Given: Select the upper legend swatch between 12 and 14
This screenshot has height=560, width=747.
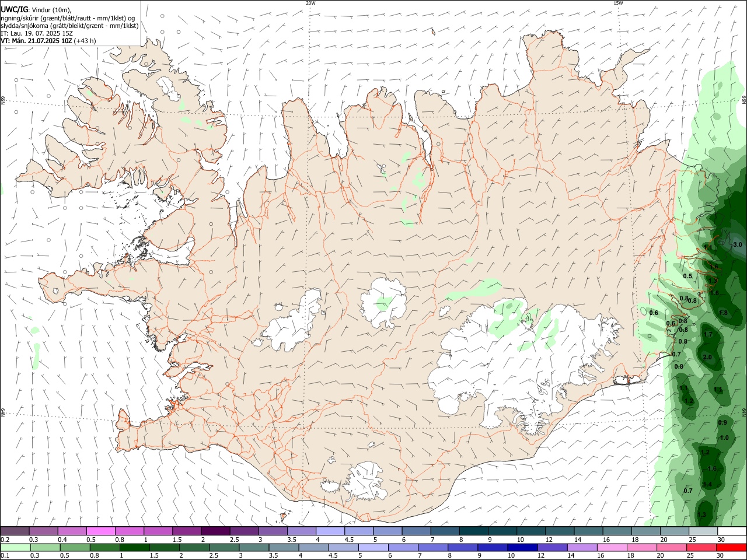Looking at the screenshot, I should pyautogui.click(x=558, y=531).
